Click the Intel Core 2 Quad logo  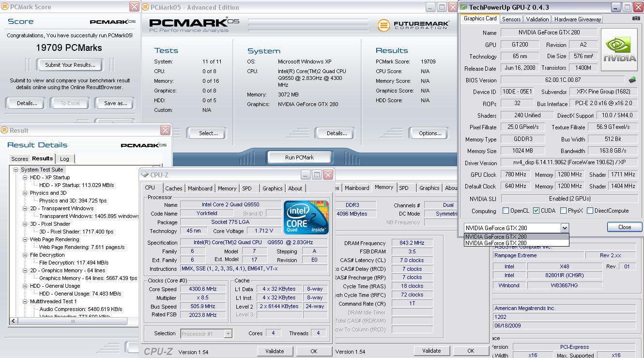coord(306,218)
